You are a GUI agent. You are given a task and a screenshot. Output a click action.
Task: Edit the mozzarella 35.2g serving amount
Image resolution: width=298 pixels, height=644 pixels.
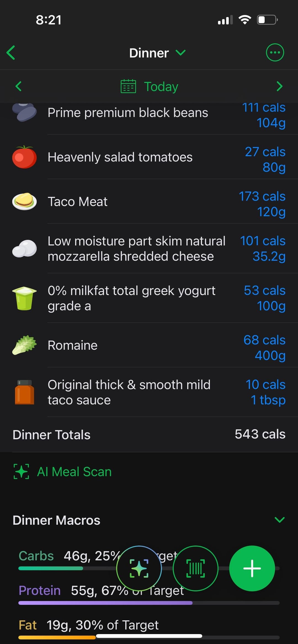(269, 256)
